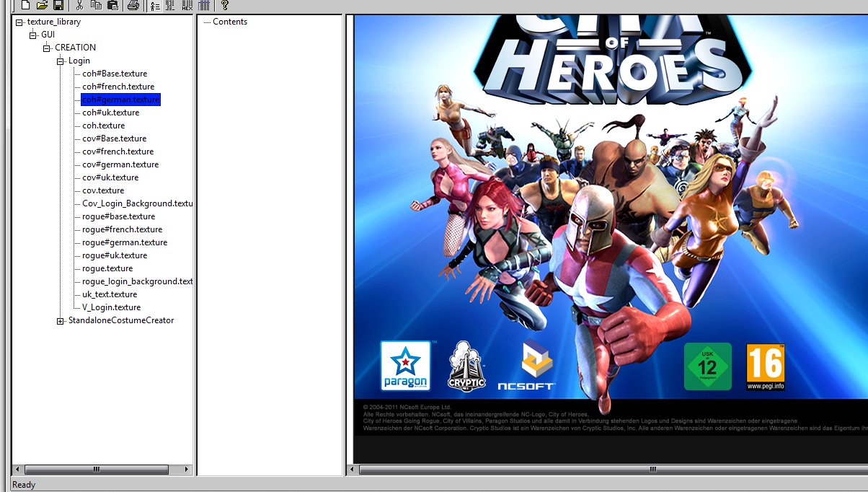Collapse the texture_library root node
The image size is (868, 492).
point(19,22)
